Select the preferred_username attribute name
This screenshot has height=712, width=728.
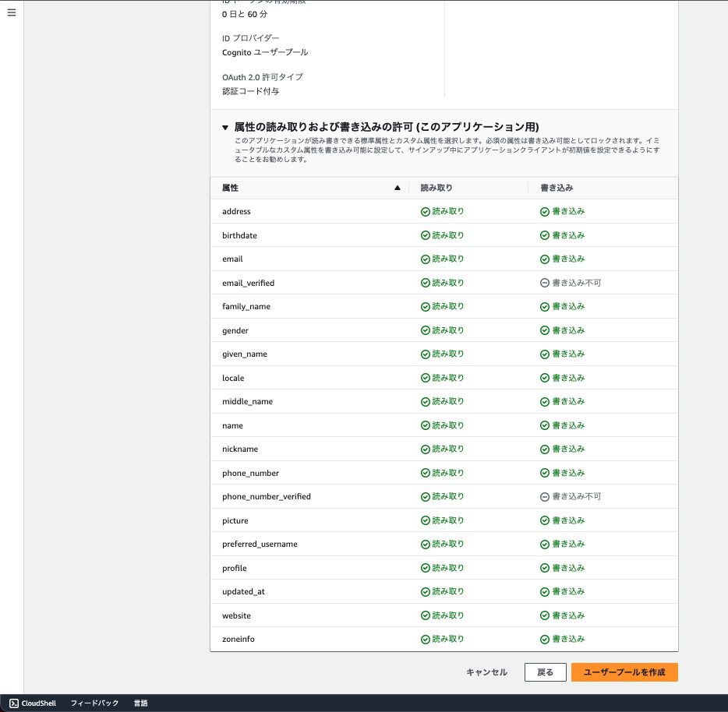[260, 544]
